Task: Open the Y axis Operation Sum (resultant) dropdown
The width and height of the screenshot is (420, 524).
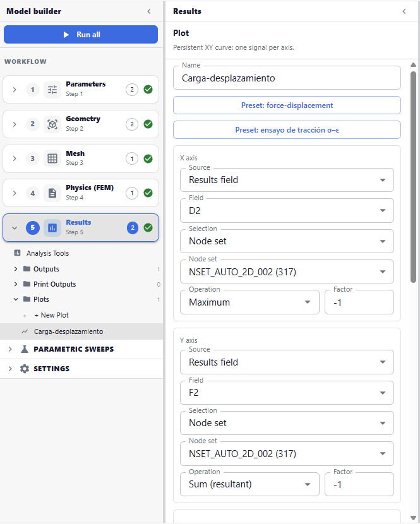Action: coord(250,484)
